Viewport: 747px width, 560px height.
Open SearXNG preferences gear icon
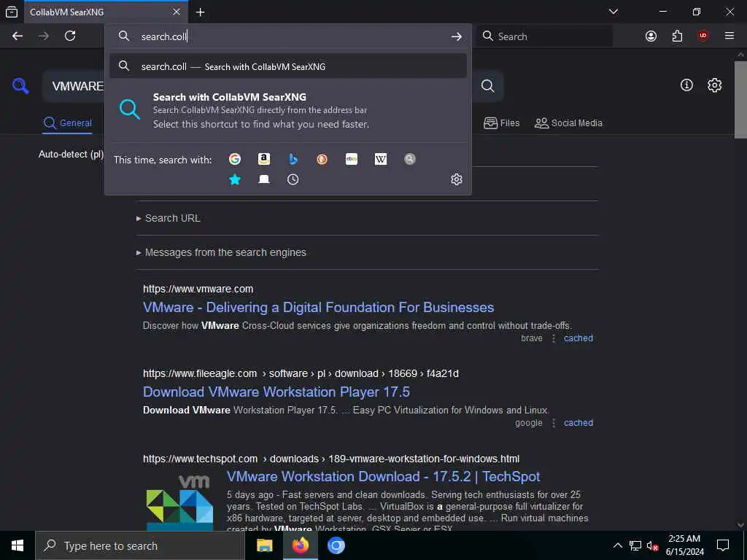click(x=714, y=85)
